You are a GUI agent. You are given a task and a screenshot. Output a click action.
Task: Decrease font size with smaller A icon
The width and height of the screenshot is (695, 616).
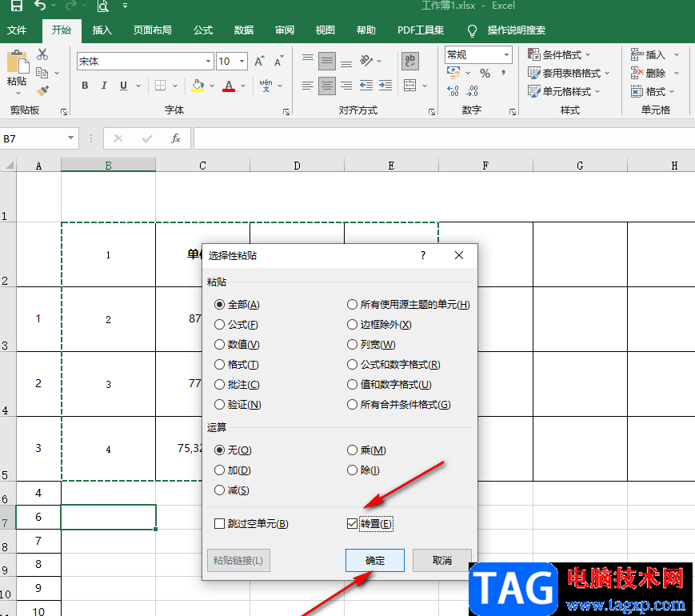[279, 62]
